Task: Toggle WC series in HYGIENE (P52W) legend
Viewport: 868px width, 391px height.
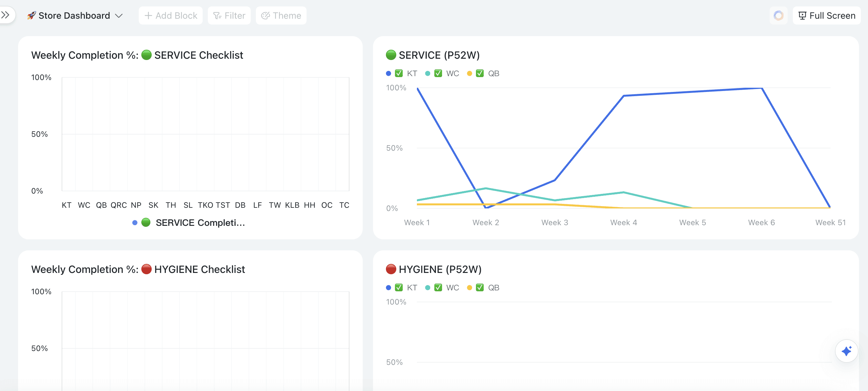Action: [452, 288]
